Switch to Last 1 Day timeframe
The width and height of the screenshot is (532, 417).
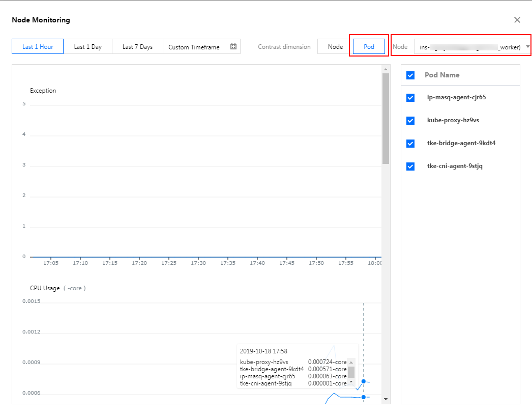pos(87,46)
